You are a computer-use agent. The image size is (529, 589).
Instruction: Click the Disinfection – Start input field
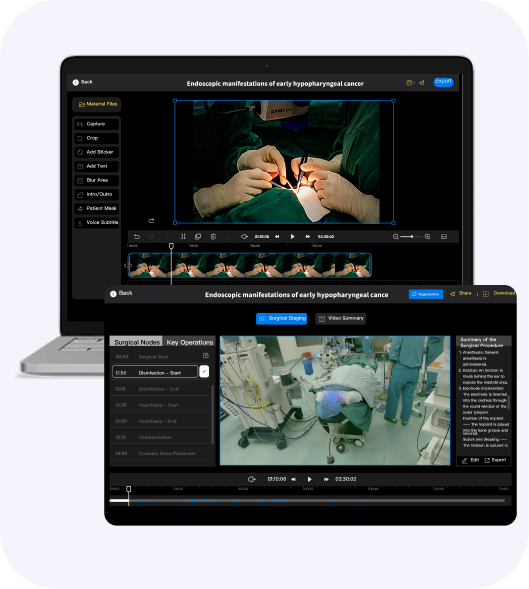(x=155, y=372)
